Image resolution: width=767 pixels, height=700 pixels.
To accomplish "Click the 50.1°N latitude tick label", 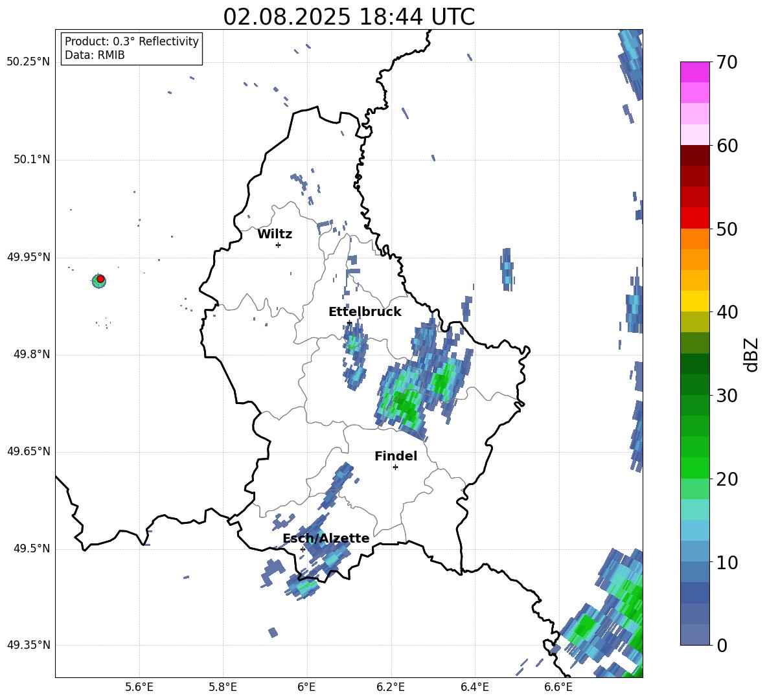I will (32, 159).
